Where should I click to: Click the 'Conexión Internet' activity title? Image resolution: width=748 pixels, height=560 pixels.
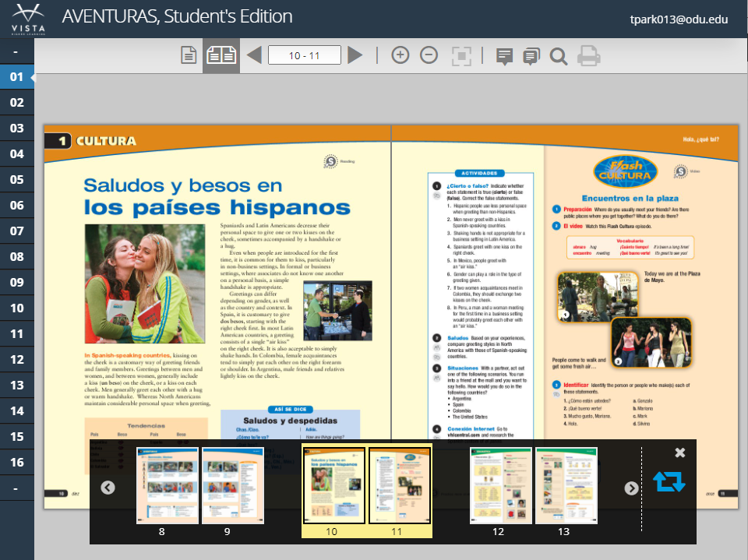coord(471,429)
